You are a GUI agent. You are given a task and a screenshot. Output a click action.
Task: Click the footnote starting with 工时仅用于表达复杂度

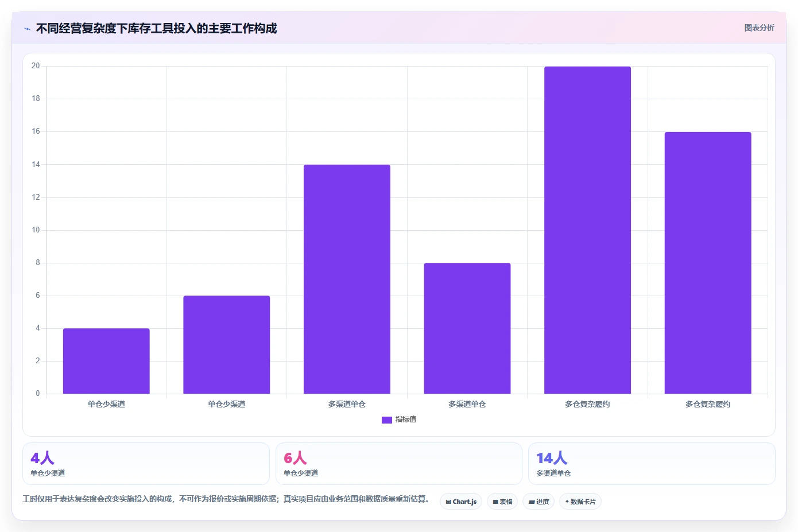click(x=226, y=499)
